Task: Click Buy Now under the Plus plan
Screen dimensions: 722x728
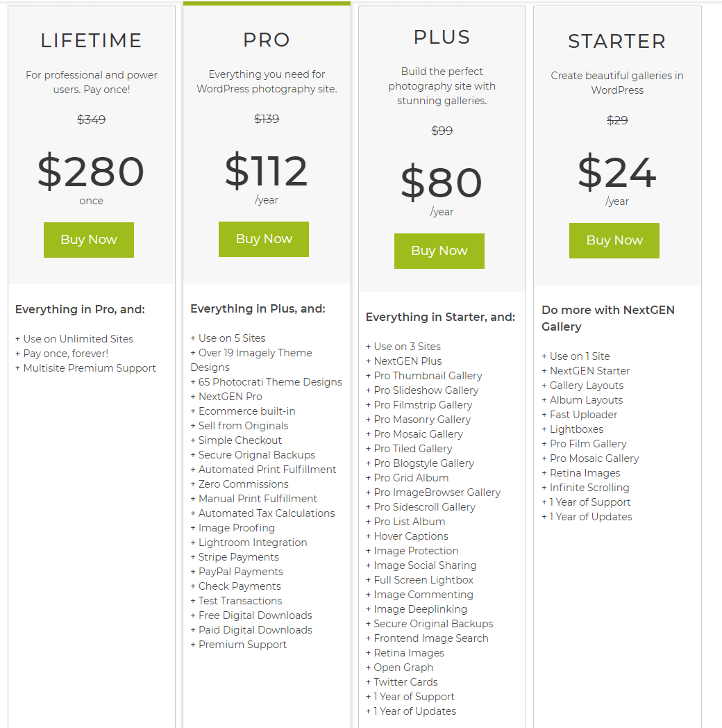Action: [x=439, y=251]
